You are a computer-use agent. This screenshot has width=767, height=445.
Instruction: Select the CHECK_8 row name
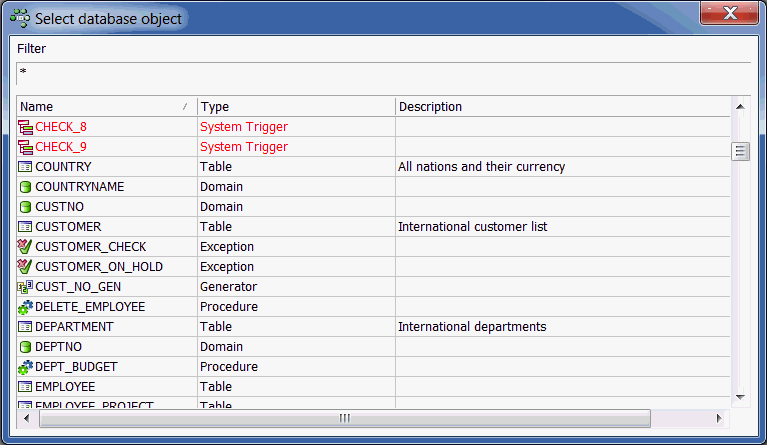click(x=61, y=127)
